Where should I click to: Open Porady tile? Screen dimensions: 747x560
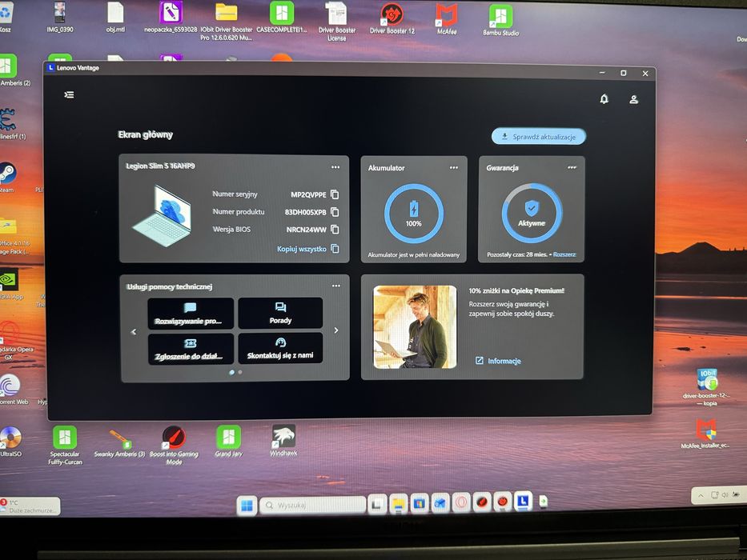point(280,313)
